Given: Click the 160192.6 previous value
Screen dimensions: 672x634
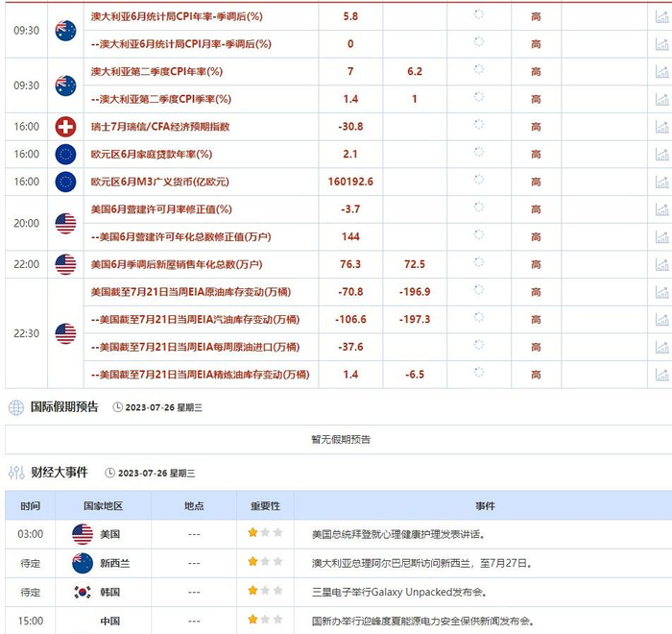Looking at the screenshot, I should (x=350, y=182).
